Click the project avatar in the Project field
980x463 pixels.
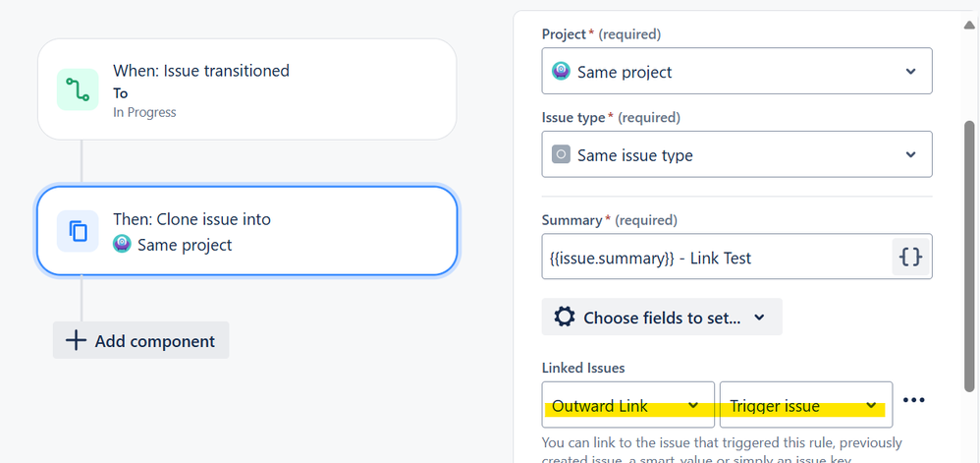561,72
